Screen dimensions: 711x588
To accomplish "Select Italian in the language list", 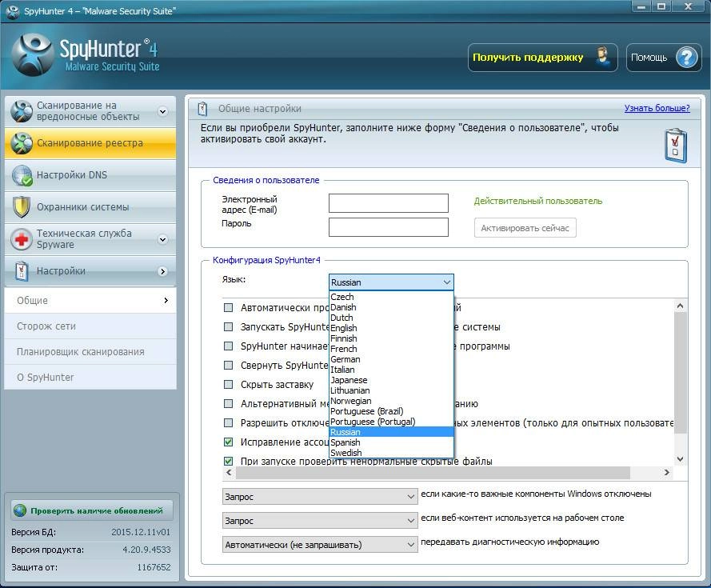I will [391, 370].
